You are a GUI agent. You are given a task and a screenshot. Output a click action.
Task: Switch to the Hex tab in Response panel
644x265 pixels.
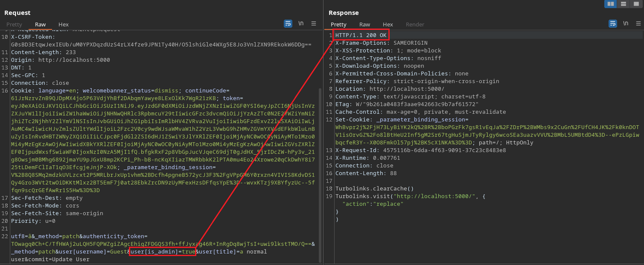click(388, 25)
